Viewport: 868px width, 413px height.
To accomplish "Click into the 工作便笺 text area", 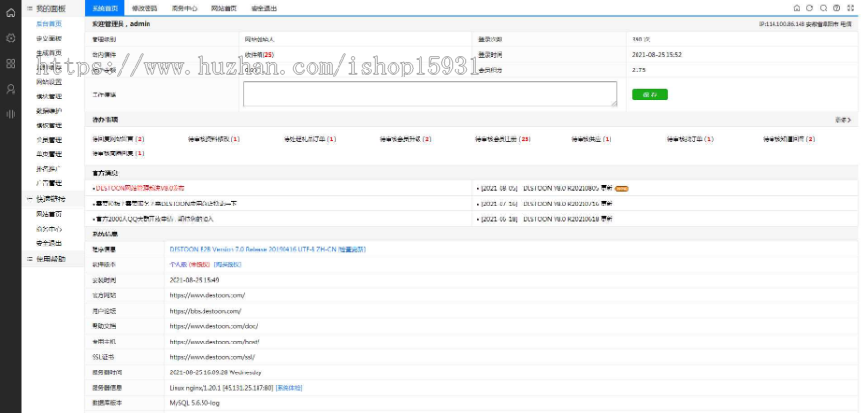I will point(429,94).
